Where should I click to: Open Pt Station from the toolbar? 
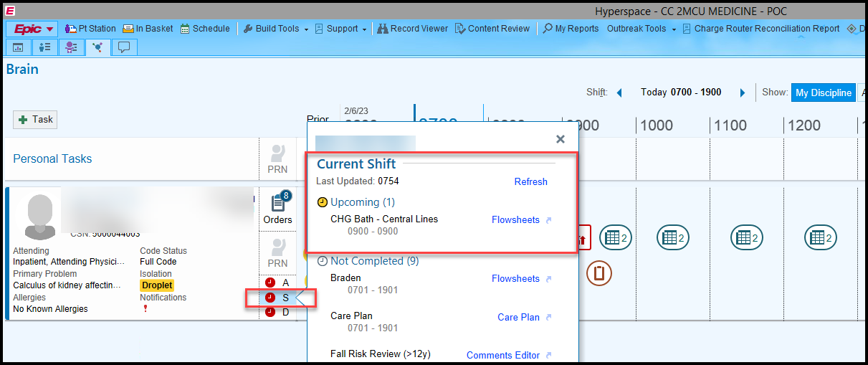coord(90,29)
